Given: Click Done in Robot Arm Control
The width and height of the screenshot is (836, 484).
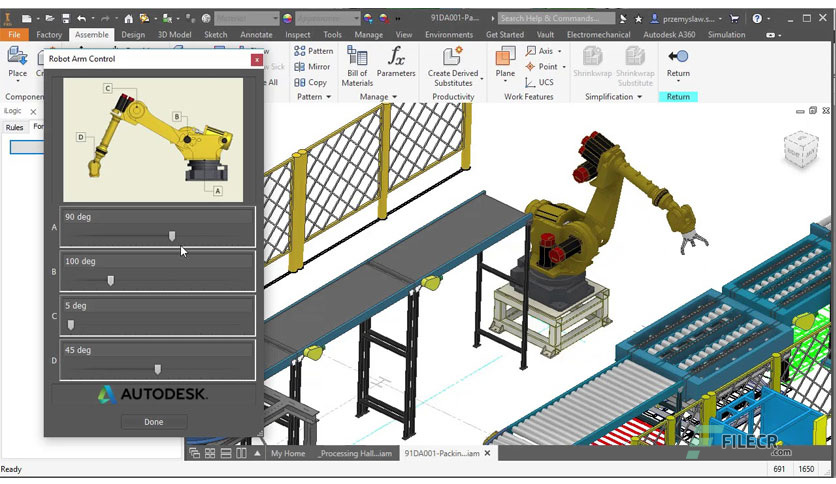Looking at the screenshot, I should pyautogui.click(x=154, y=422).
